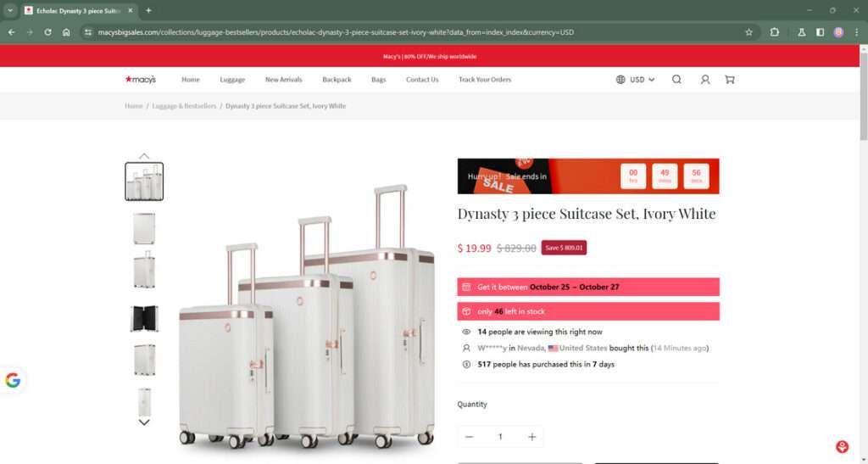This screenshot has height=464, width=868.
Task: Click the search magnifier icon
Action: coord(676,80)
